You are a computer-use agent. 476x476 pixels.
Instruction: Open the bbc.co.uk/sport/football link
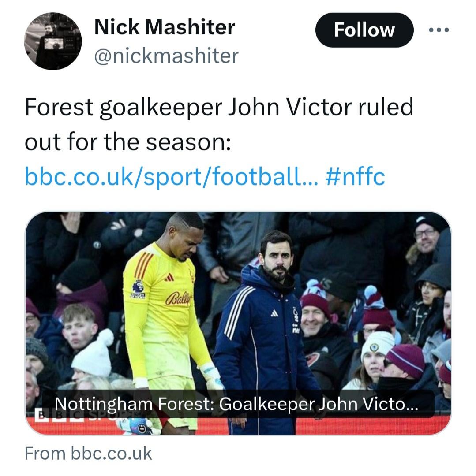171,177
